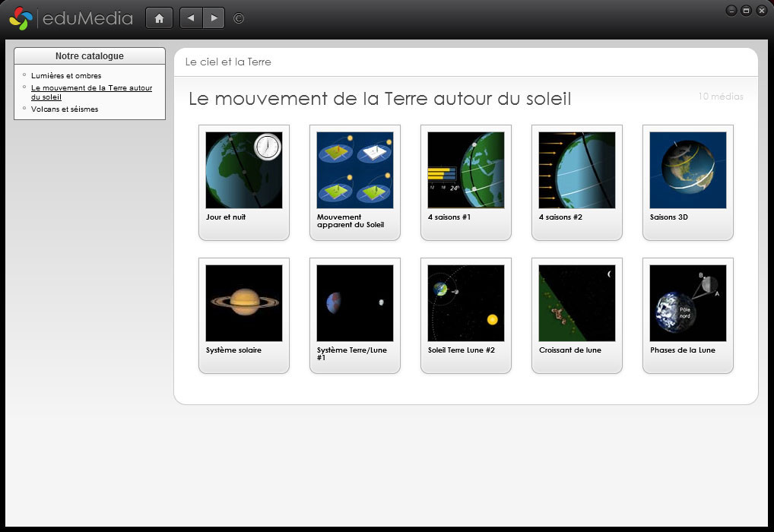
Task: Go forward with the right arrow
Action: tap(214, 18)
